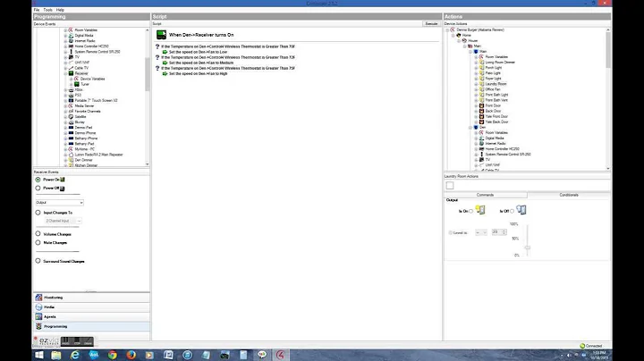The width and height of the screenshot is (644, 361).
Task: Click the Lutron RadioRA 2 Main Repeater icon
Action: [71, 155]
